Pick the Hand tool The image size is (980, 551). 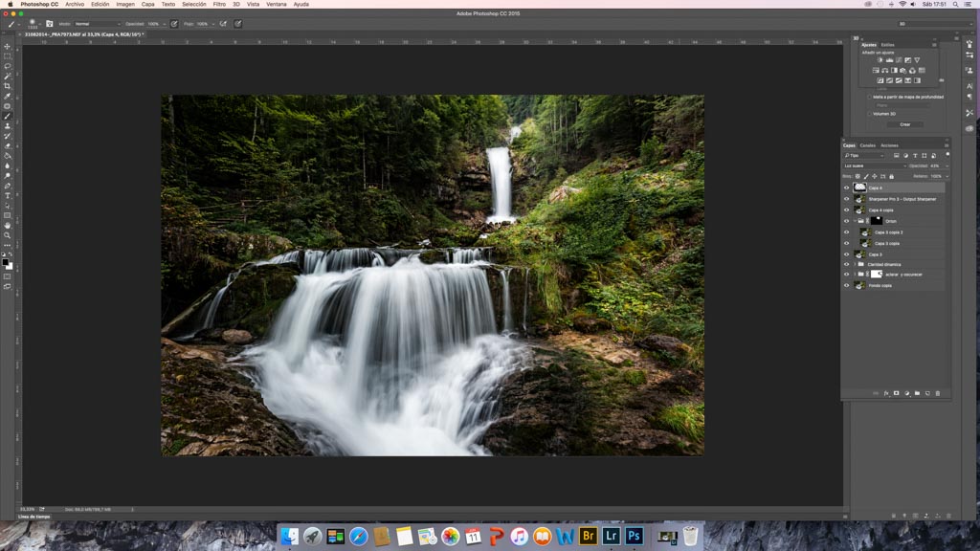8,225
